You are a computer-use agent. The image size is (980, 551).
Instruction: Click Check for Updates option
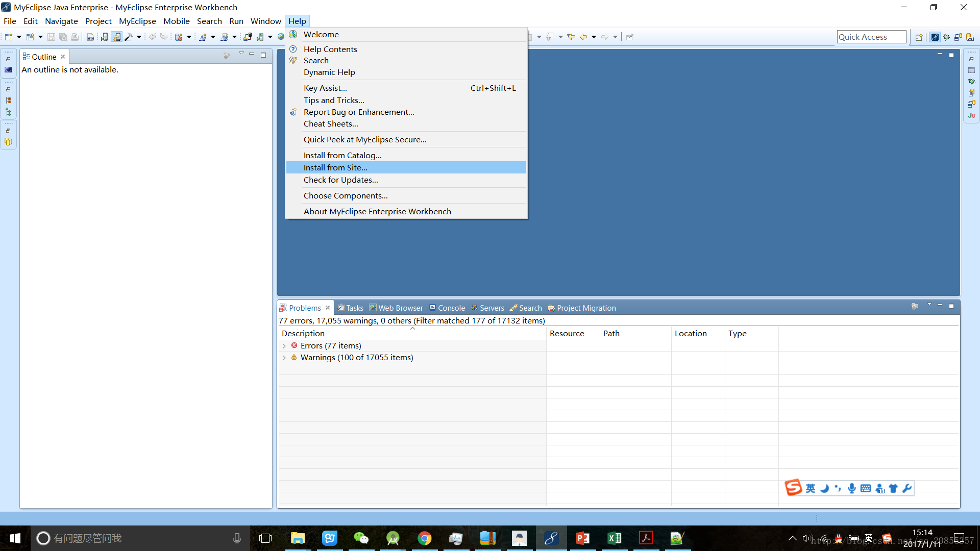(x=340, y=179)
